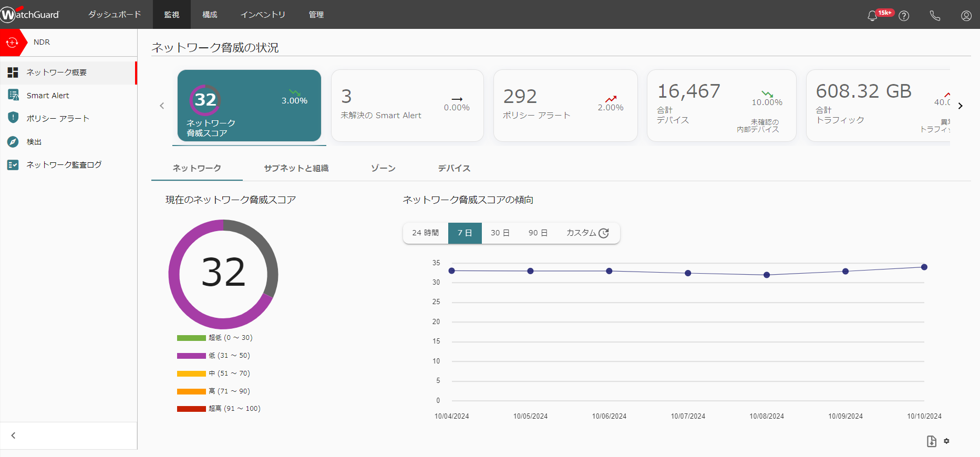This screenshot has height=457, width=980.
Task: Select the 7 日 time range
Action: [x=465, y=233]
